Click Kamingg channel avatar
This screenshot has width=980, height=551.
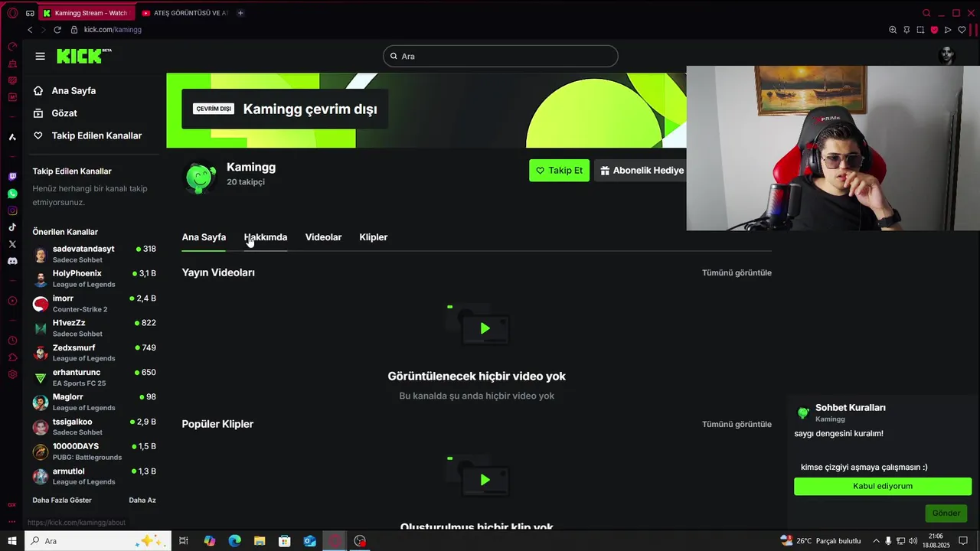coord(201,178)
